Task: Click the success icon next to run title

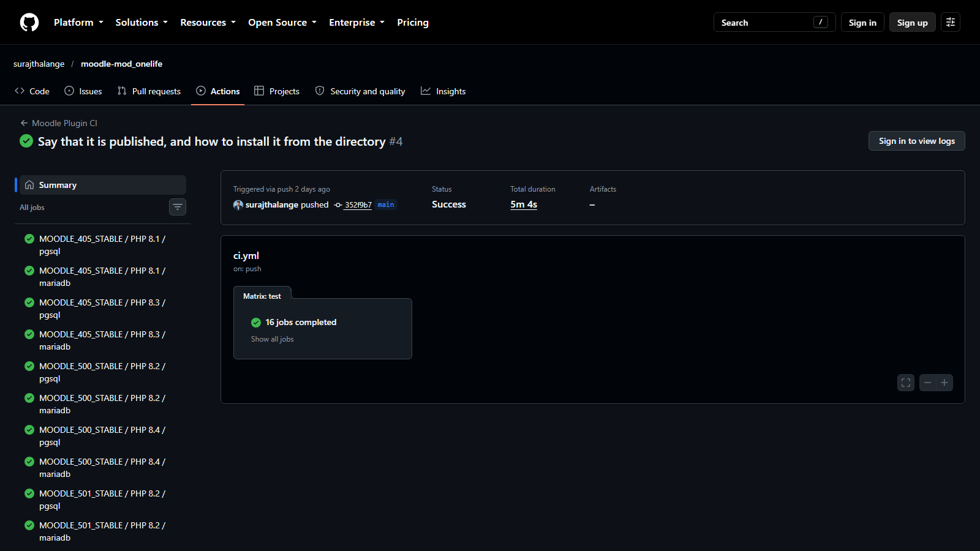Action: [x=26, y=141]
